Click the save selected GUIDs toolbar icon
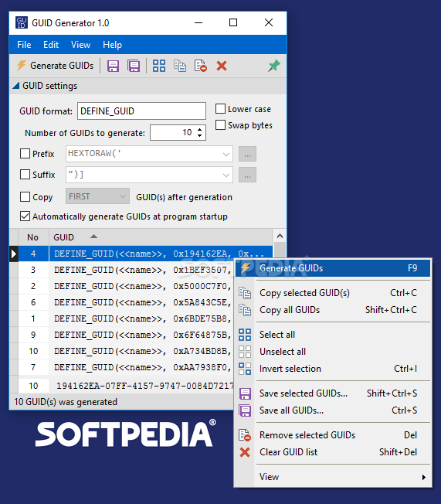 point(113,66)
